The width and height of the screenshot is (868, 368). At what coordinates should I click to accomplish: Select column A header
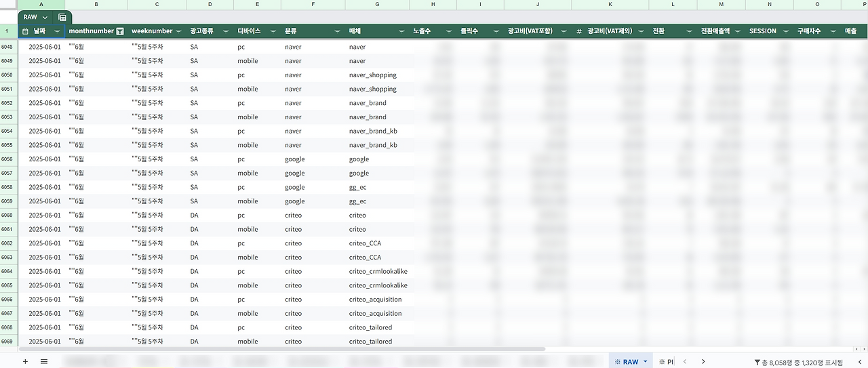41,5
